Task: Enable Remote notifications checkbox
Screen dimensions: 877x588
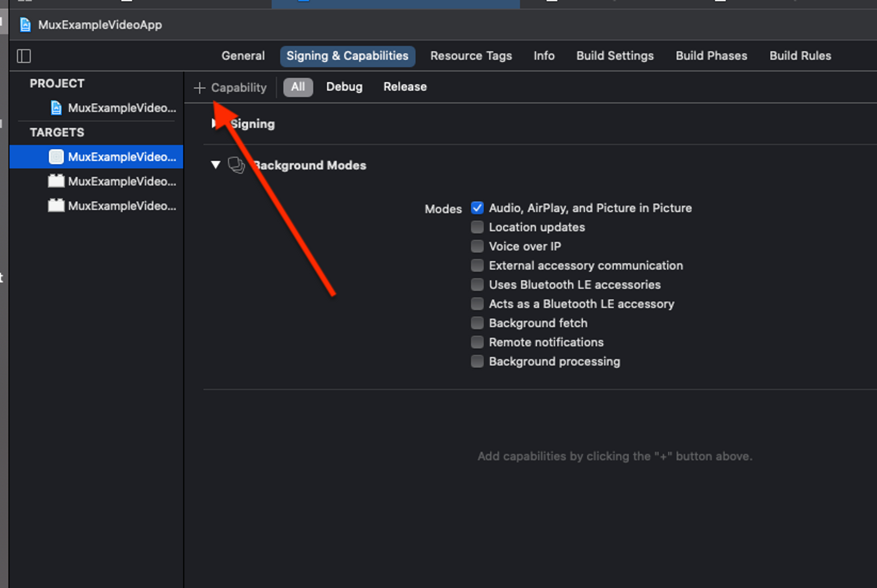Action: 477,342
